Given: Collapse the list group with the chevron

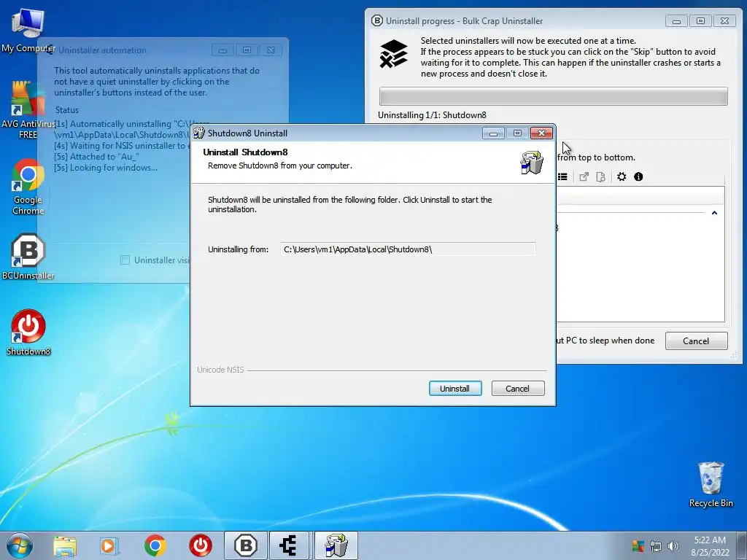Looking at the screenshot, I should pyautogui.click(x=714, y=213).
